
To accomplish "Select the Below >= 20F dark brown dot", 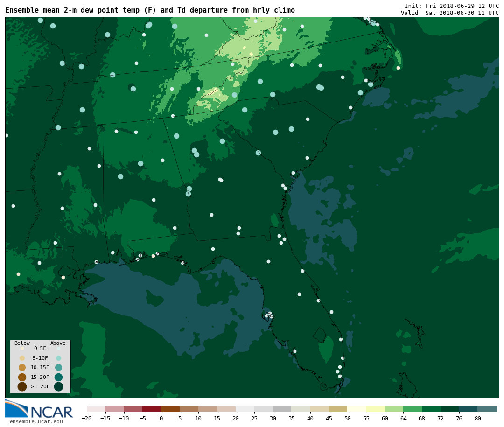I will tap(22, 387).
